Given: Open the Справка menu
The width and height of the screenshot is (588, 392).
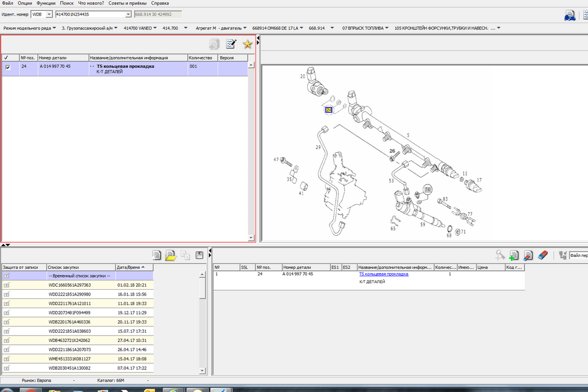Looking at the screenshot, I should pyautogui.click(x=160, y=3).
